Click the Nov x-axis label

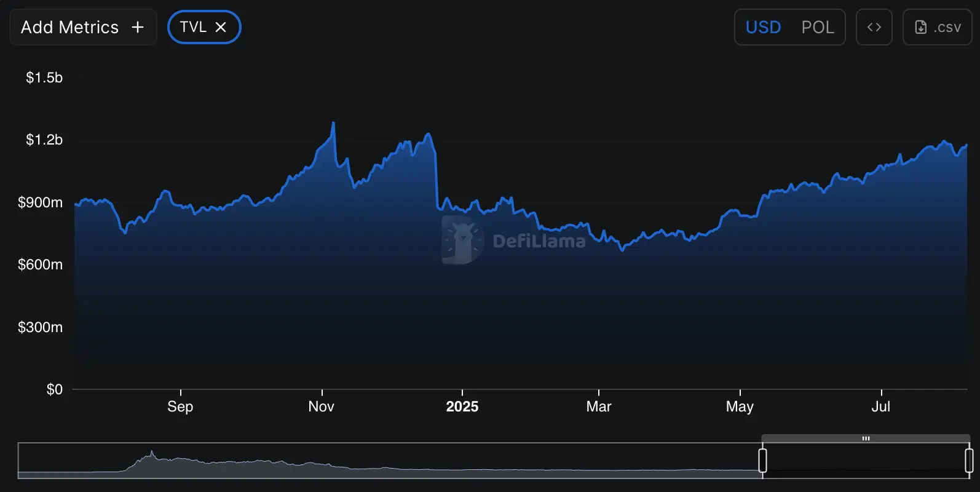(322, 407)
